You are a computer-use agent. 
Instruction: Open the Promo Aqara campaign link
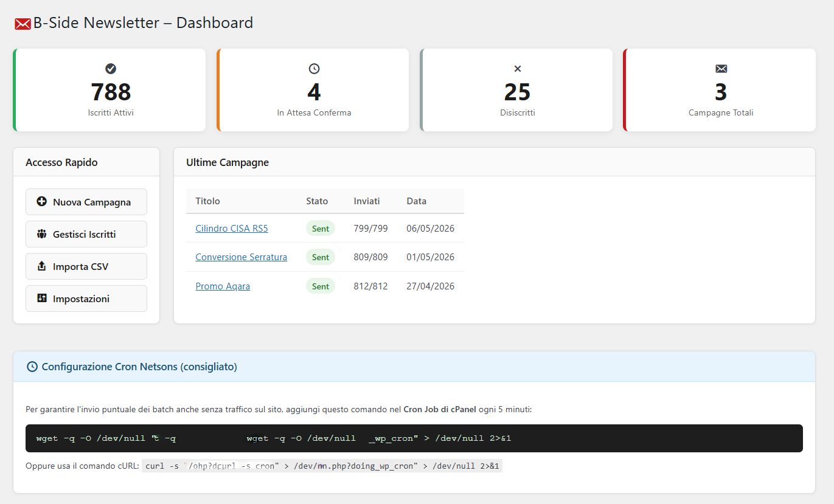point(223,286)
